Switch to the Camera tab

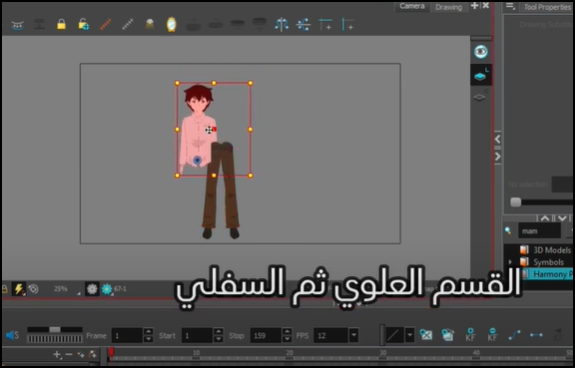(412, 6)
